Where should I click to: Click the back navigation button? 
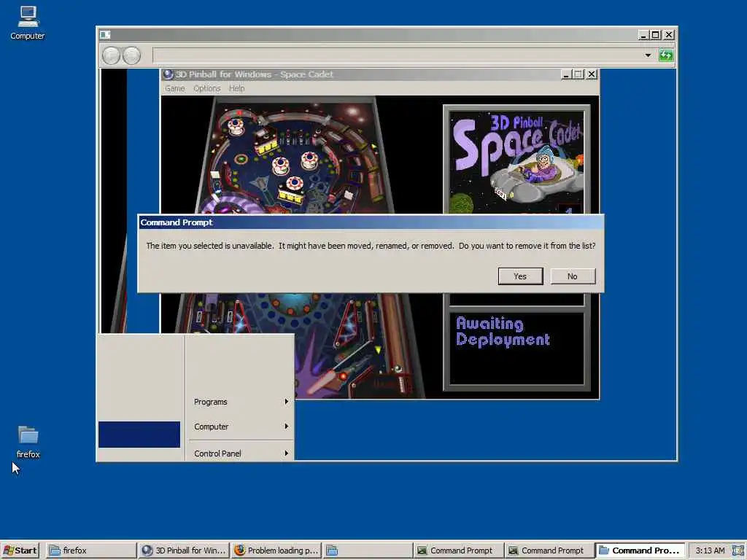pyautogui.click(x=112, y=55)
